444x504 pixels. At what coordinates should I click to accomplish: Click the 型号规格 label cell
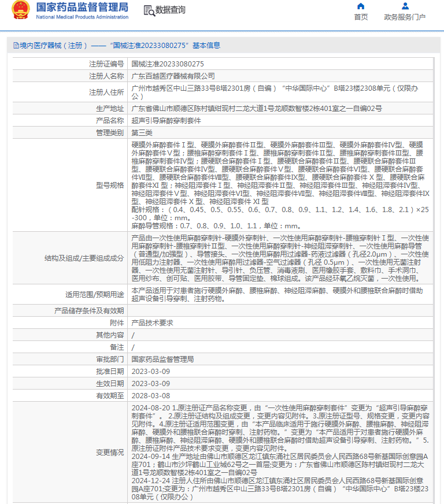coord(70,186)
